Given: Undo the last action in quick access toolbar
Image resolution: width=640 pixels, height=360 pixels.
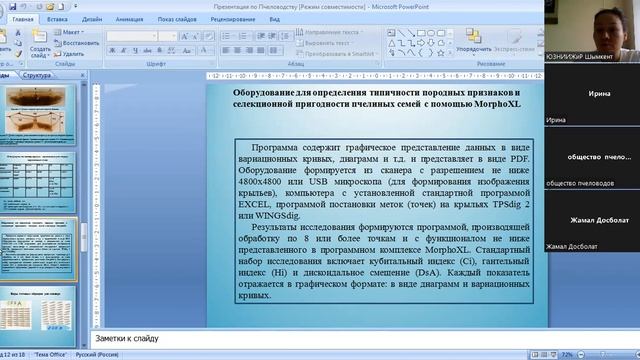Looking at the screenshot, I should click(x=24, y=7).
